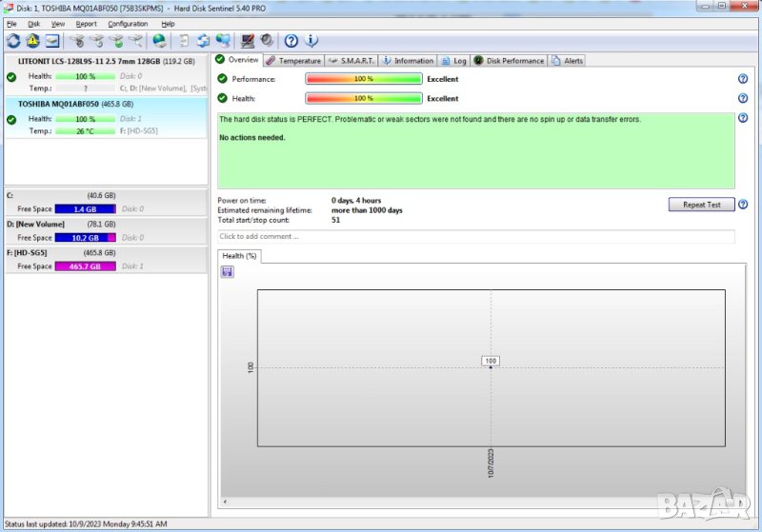
Task: Click the refresh icon in the toolbar
Action: pyautogui.click(x=13, y=41)
